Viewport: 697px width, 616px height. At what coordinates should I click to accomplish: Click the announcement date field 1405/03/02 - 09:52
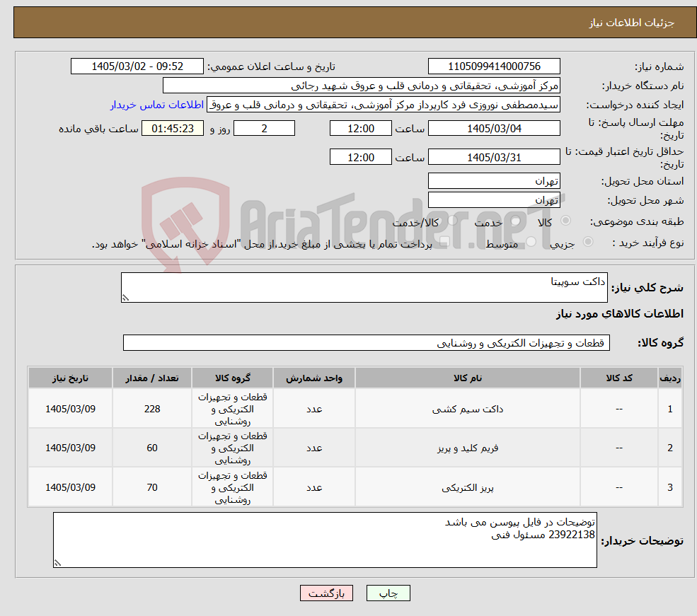coord(137,66)
